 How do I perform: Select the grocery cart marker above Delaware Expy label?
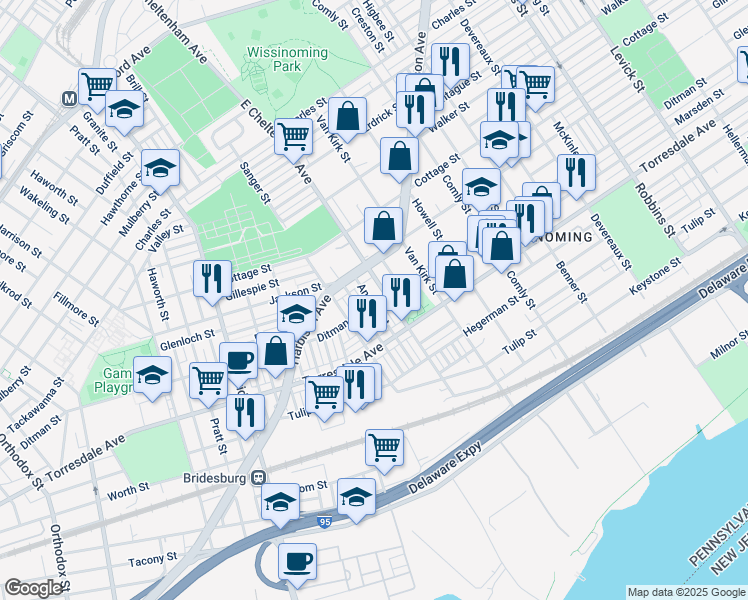(384, 449)
